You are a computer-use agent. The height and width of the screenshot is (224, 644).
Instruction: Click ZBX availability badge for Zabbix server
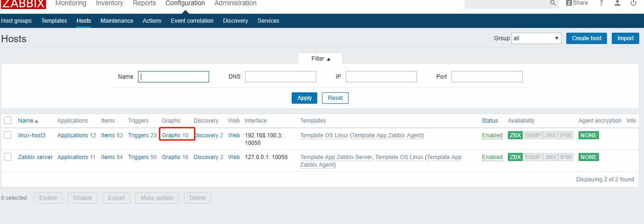(x=515, y=157)
